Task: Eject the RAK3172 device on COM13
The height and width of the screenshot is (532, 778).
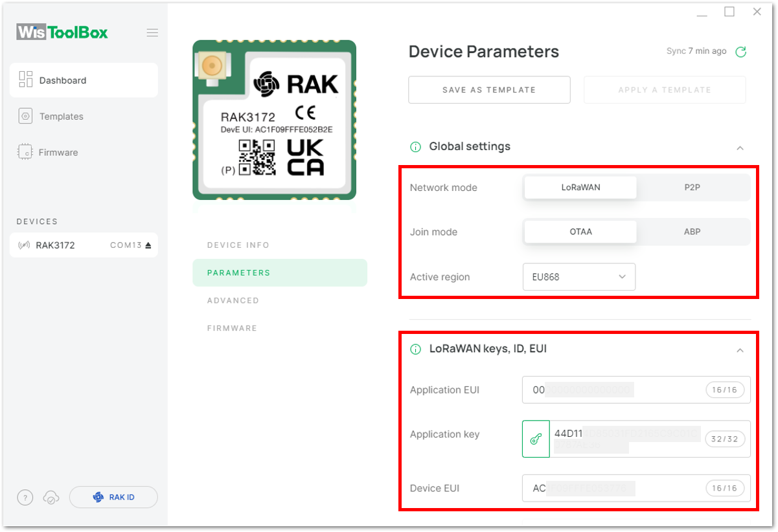Action: pyautogui.click(x=148, y=245)
